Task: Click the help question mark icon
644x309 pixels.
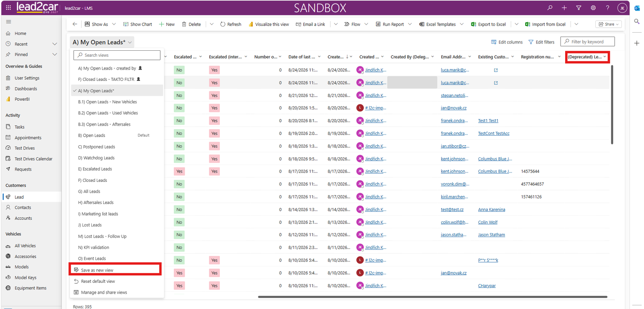Action: 608,8
